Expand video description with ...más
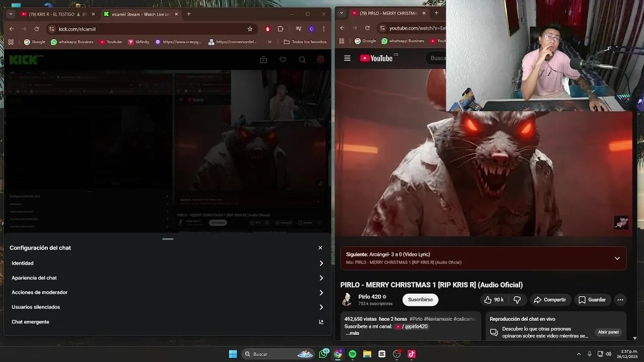The height and width of the screenshot is (362, 644). (x=352, y=333)
